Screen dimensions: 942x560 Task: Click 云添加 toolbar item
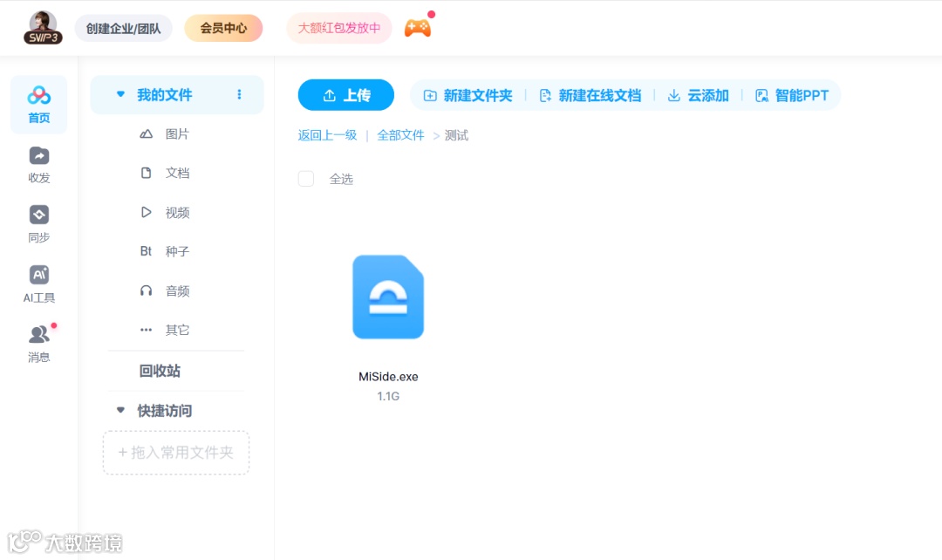698,96
